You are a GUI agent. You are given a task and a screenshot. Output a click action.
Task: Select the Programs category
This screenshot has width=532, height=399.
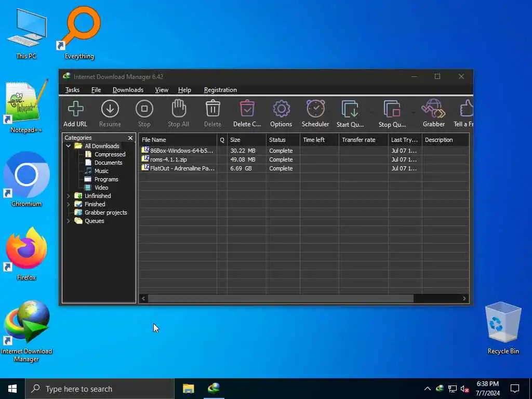tap(106, 179)
